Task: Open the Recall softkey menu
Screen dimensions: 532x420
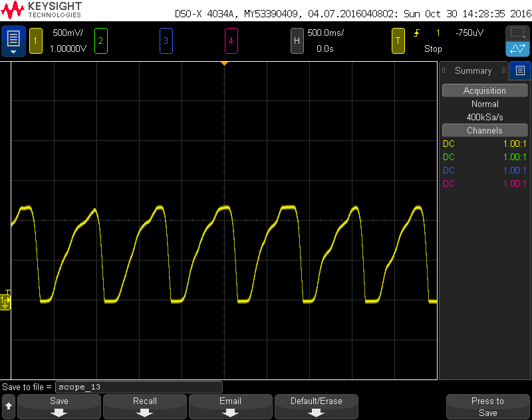Action: tap(145, 407)
